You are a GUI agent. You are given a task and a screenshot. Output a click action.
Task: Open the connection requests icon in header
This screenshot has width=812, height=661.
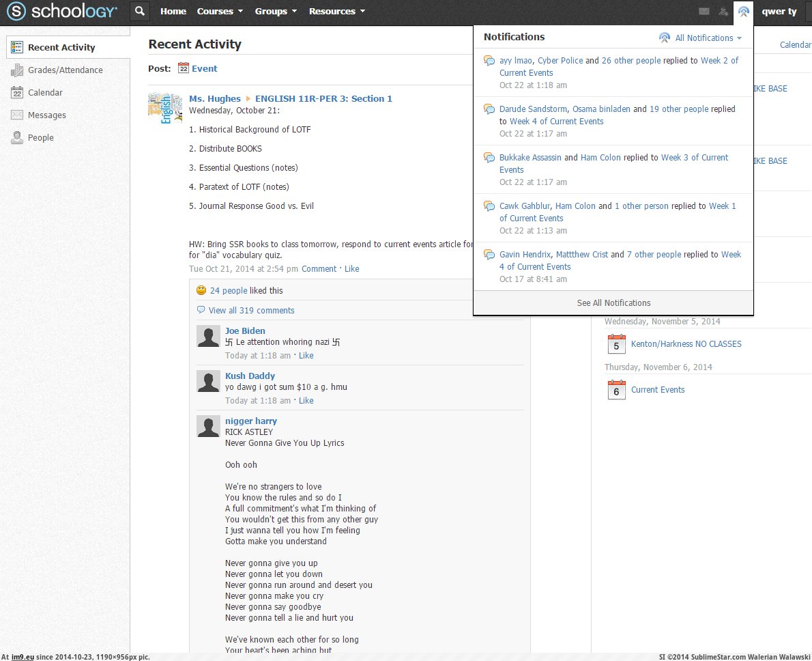click(x=723, y=11)
